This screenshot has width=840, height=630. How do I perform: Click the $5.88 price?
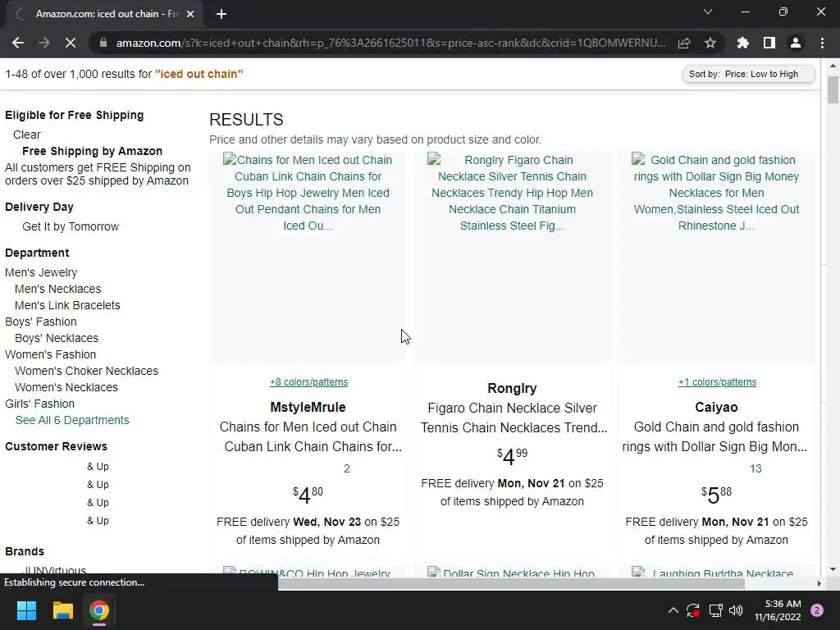[716, 495]
